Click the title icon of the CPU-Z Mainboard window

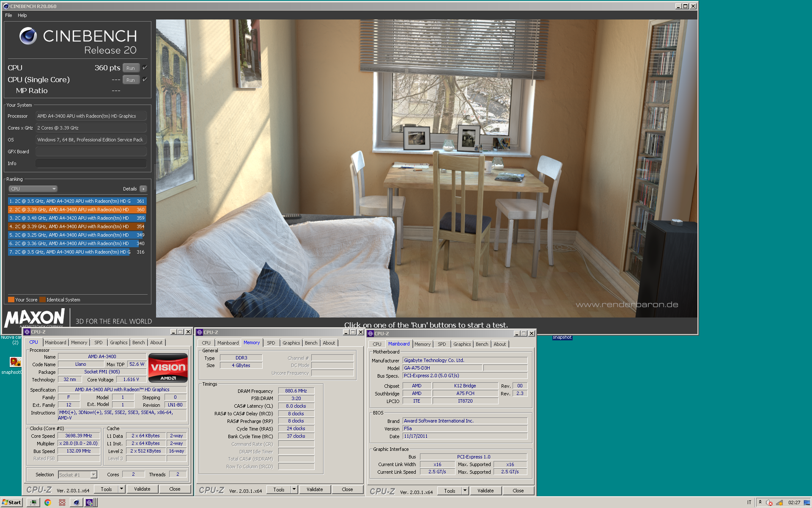370,334
